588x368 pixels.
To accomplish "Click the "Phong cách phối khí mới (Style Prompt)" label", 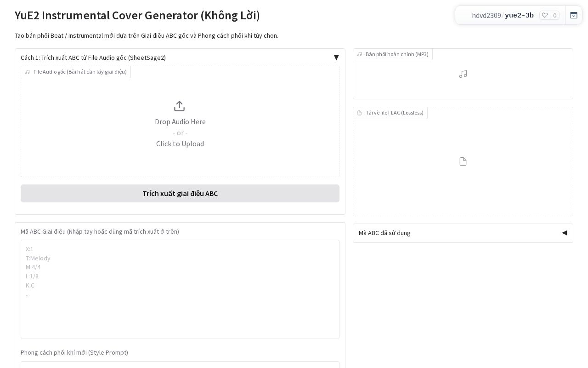I will tap(74, 352).
